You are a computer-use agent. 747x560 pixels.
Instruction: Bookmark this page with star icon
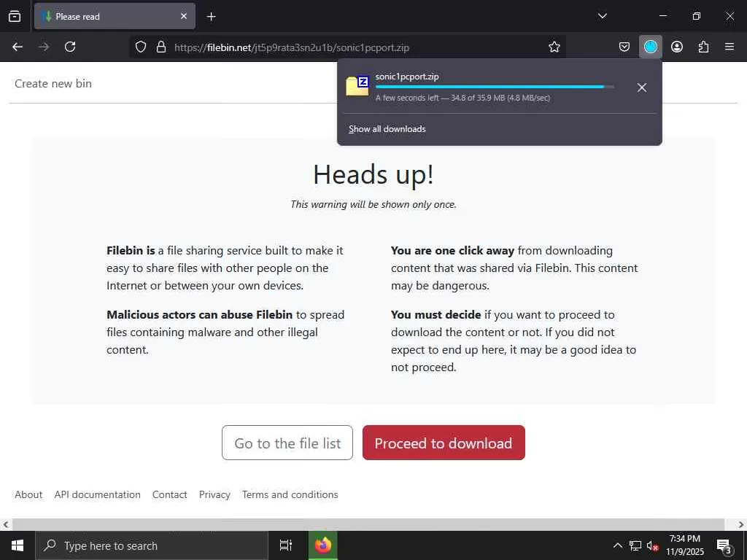(x=554, y=47)
